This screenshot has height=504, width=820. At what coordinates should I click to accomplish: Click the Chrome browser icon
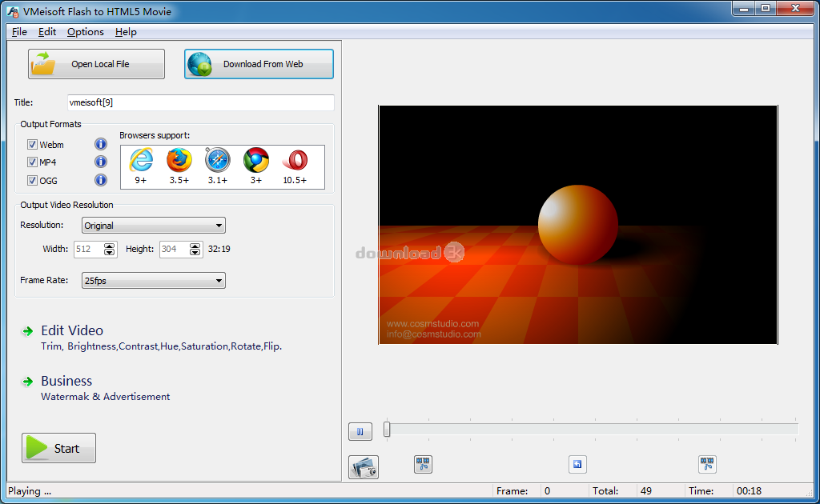(256, 160)
